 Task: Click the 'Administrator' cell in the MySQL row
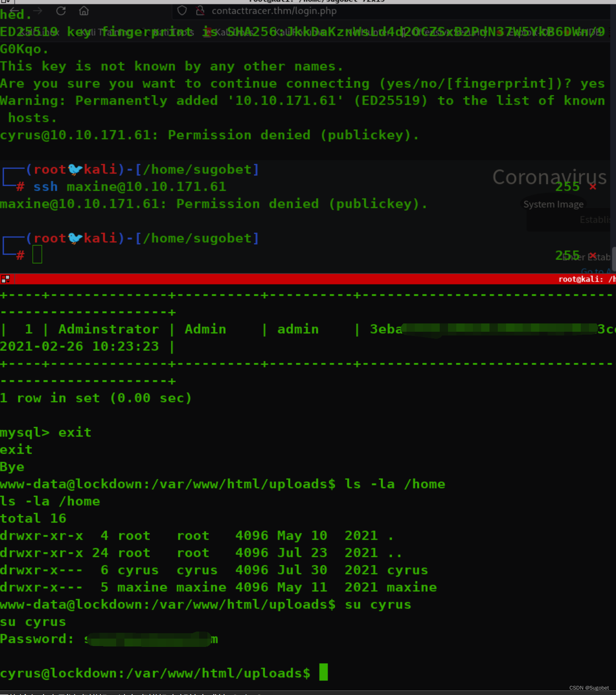[109, 329]
